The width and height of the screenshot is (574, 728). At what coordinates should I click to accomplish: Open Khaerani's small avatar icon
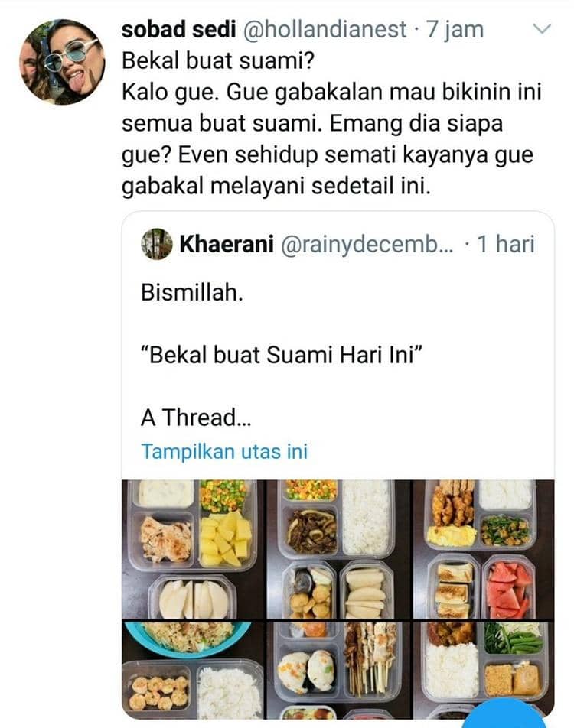tap(156, 244)
